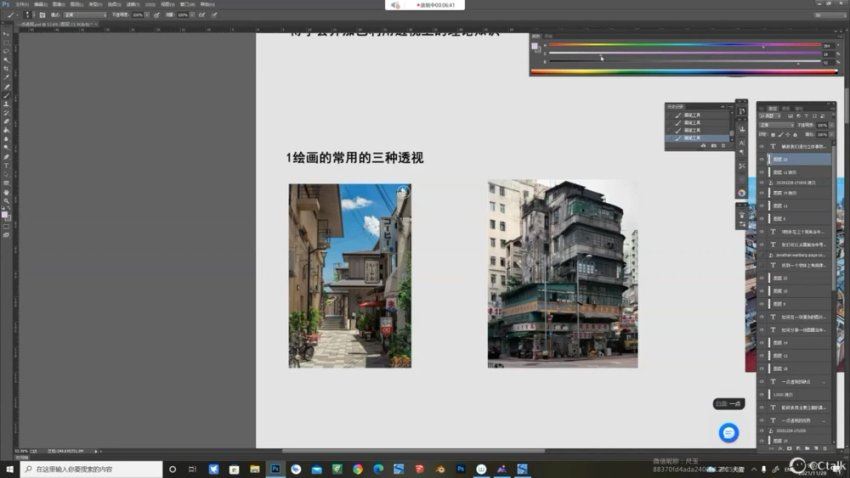Toggle visibility of the highlighted layer
850x478 pixels.
[x=762, y=159]
